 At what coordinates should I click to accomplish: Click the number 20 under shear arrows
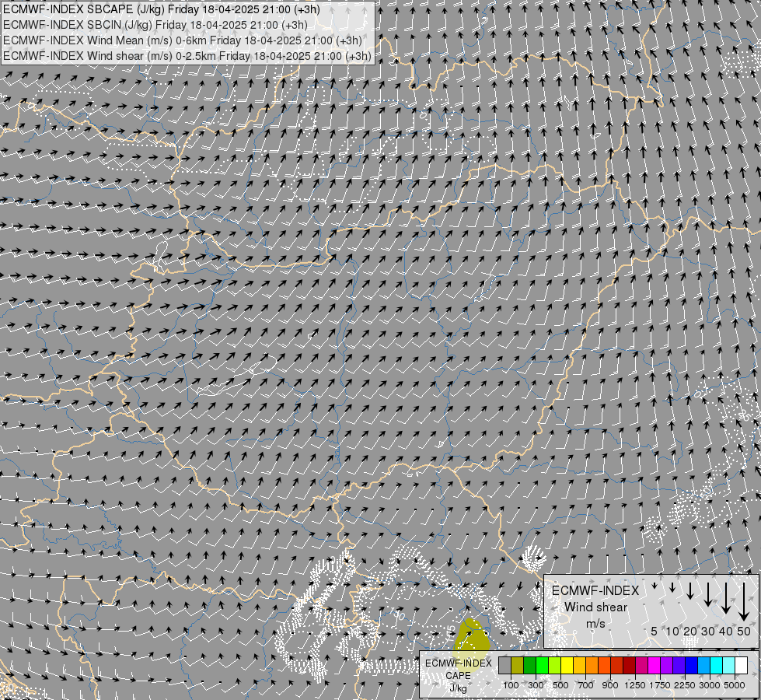click(x=690, y=631)
